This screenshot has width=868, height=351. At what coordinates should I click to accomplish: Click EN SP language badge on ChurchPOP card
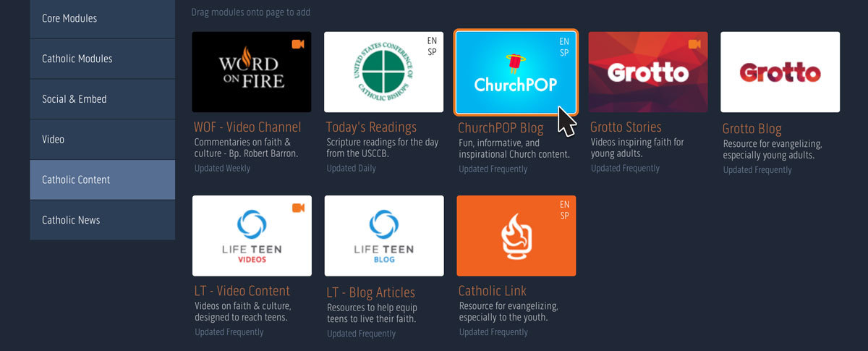[564, 47]
